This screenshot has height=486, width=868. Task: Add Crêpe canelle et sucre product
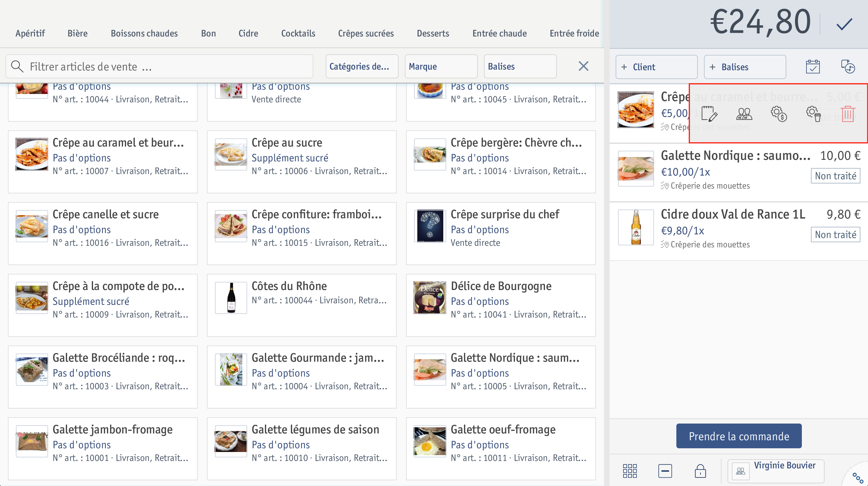click(103, 233)
